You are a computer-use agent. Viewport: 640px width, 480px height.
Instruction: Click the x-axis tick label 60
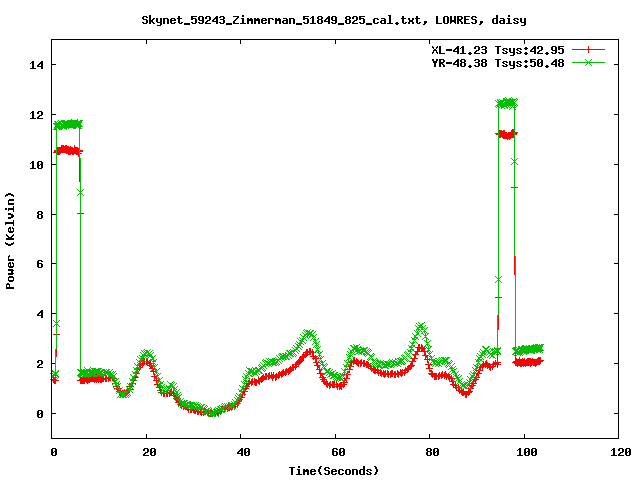(338, 452)
